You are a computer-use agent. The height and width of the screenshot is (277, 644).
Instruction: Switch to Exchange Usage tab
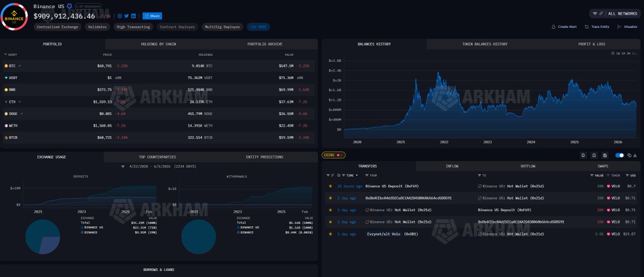[52, 157]
